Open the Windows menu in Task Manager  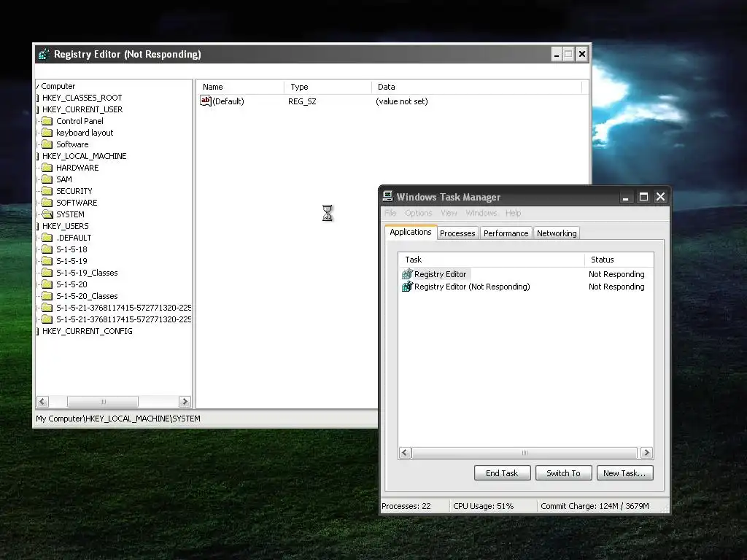coord(481,213)
